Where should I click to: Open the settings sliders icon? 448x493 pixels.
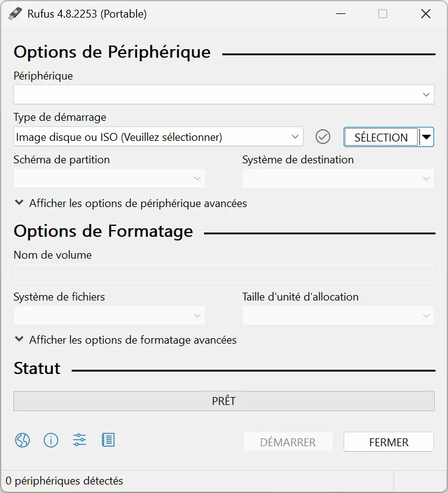click(x=80, y=440)
